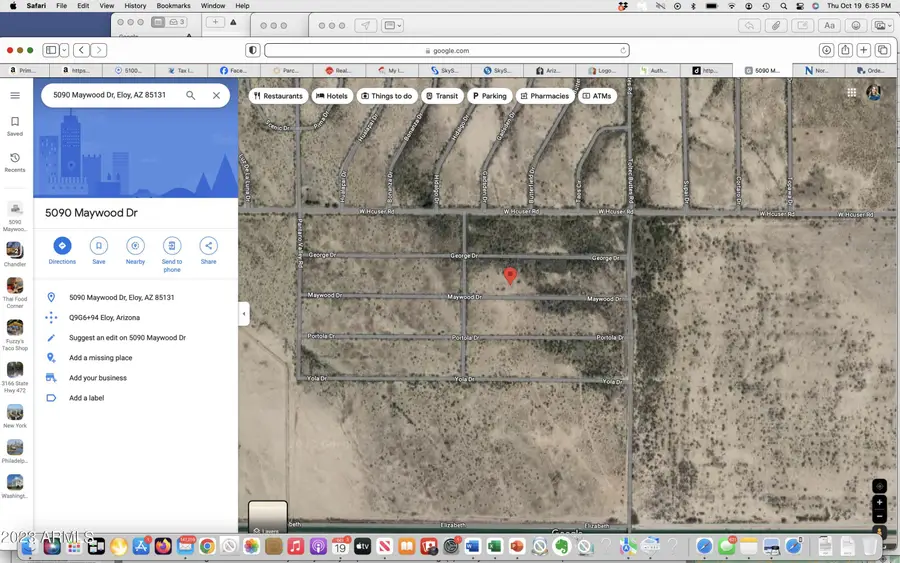Send this place to phone
This screenshot has width=900, height=563.
172,254
